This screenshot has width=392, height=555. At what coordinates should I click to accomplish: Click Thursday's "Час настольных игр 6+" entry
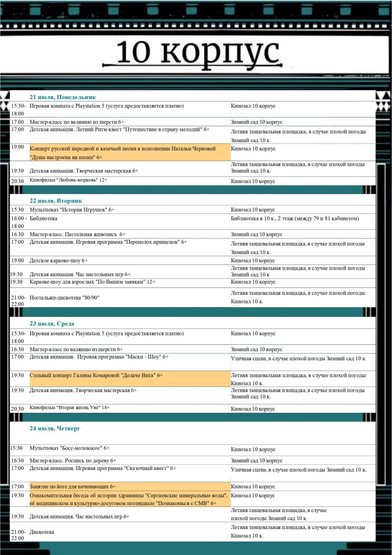point(80,516)
